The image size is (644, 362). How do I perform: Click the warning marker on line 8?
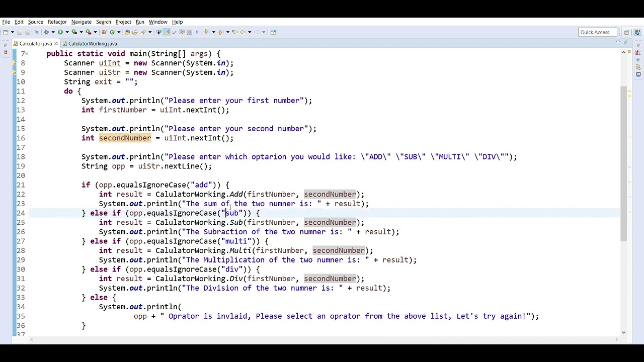point(15,63)
